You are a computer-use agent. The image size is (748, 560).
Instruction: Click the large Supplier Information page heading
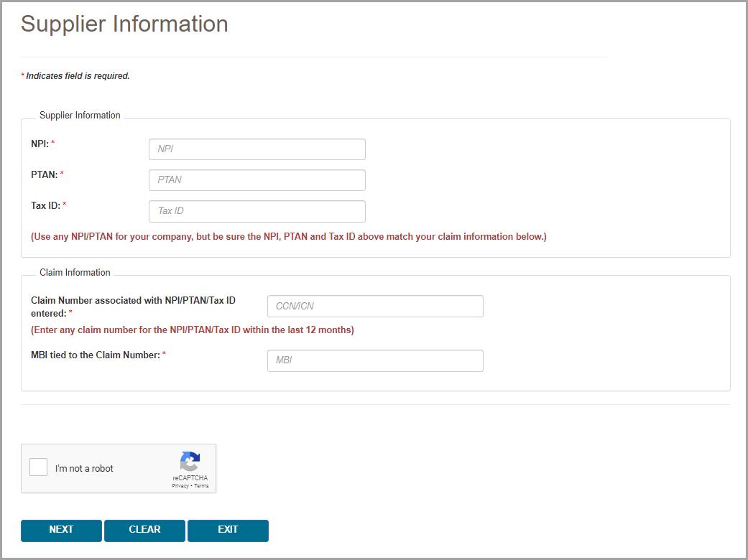(x=124, y=24)
